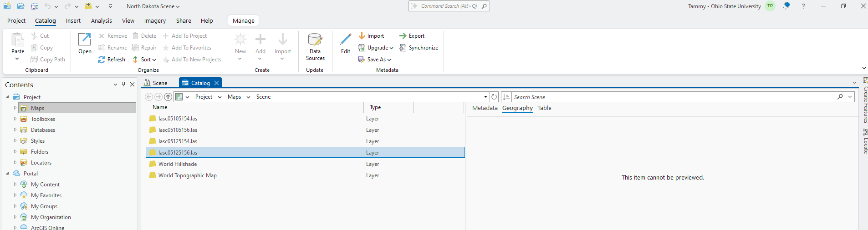This screenshot has width=868, height=230.
Task: Click the Open item icon in ribbon
Action: click(85, 40)
